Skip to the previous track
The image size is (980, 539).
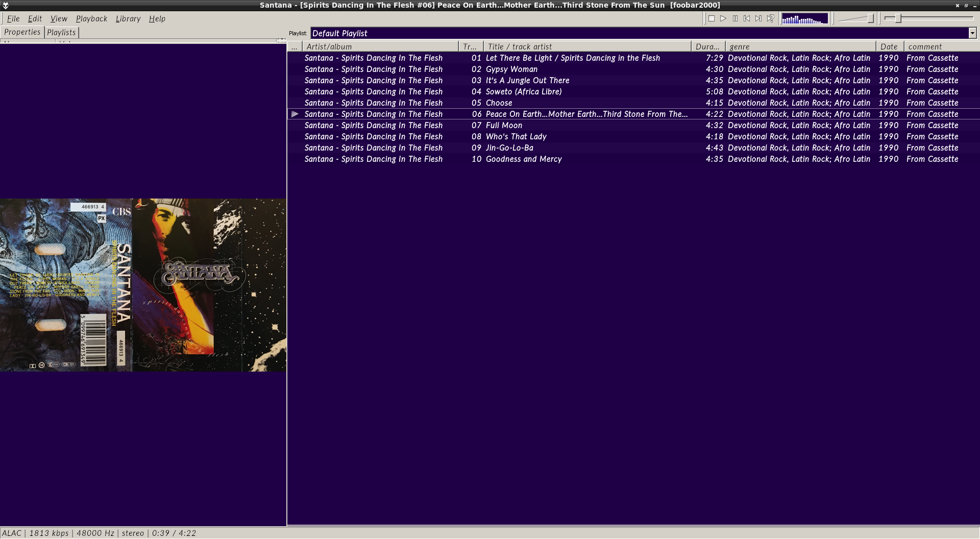click(747, 18)
